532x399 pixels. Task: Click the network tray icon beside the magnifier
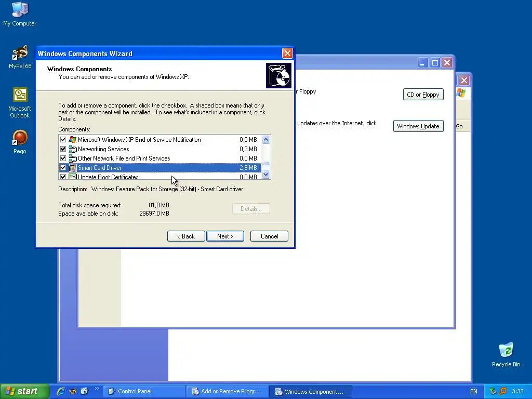point(494,391)
